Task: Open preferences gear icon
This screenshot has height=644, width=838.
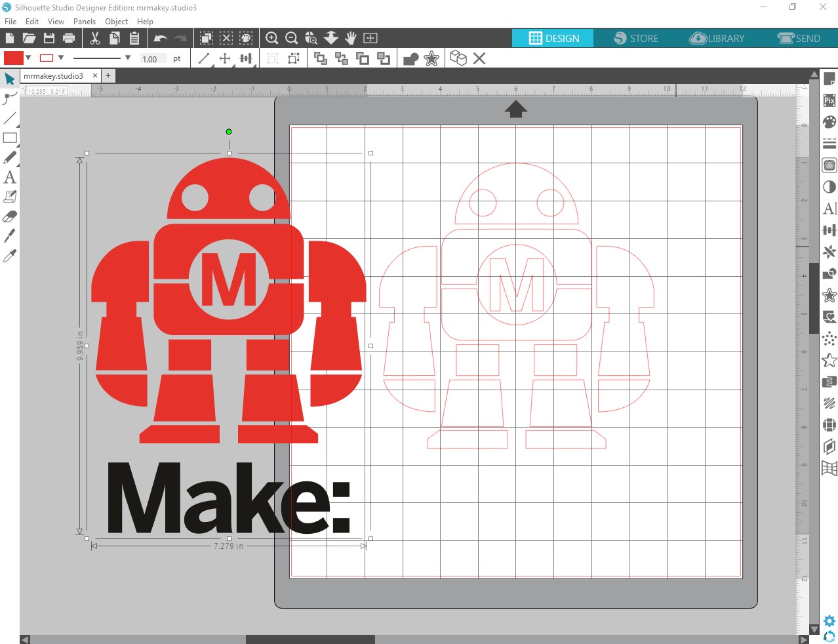Action: click(x=829, y=620)
